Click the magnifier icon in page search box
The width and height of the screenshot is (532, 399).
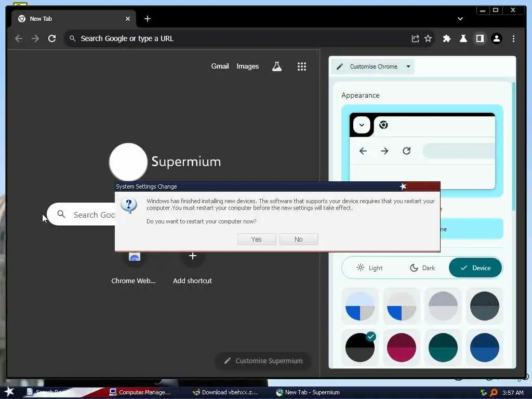point(61,214)
